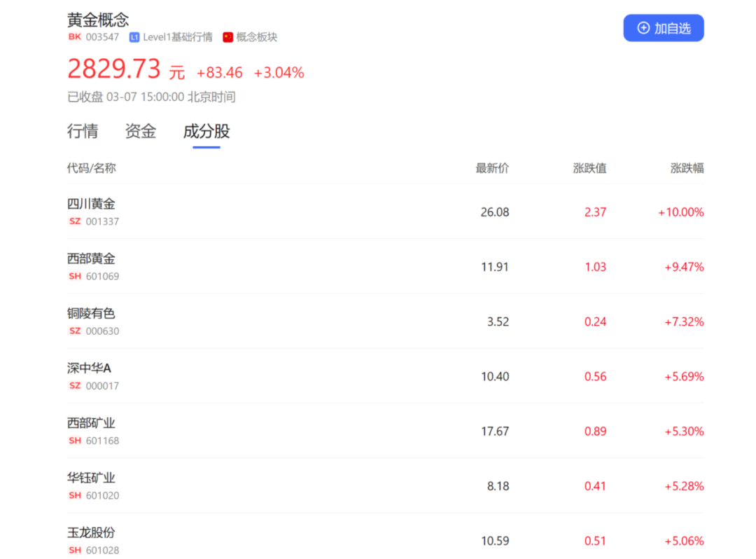756x559 pixels.
Task: Click SH market badge for 601168
Action: pos(75,441)
